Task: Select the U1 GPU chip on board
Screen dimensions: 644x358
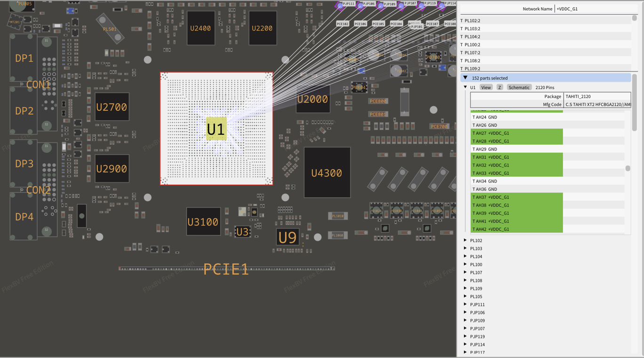Action: coord(216,129)
